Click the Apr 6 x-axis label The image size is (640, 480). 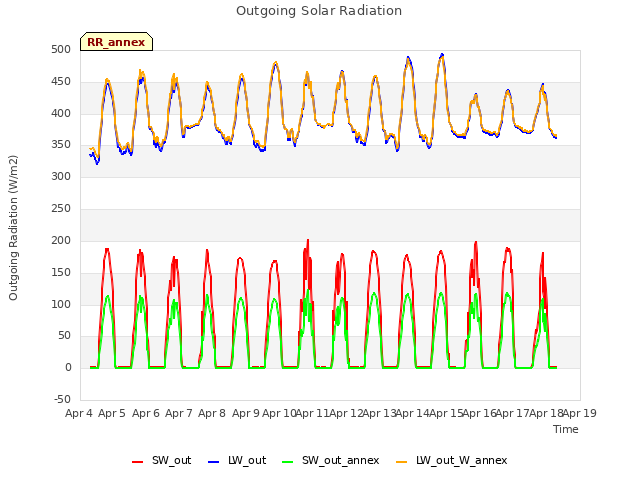click(x=146, y=413)
